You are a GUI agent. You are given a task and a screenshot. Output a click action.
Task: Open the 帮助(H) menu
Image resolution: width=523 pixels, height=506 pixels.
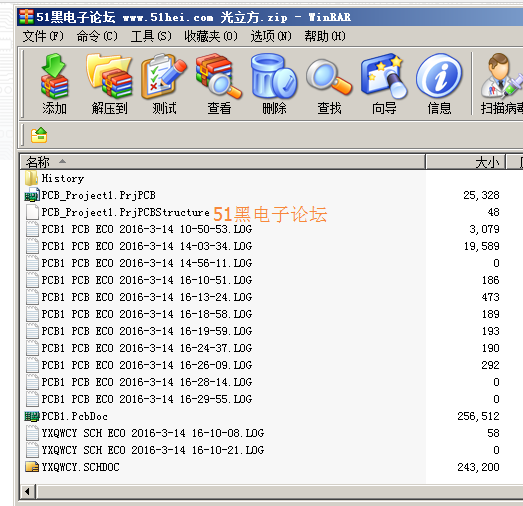point(325,36)
